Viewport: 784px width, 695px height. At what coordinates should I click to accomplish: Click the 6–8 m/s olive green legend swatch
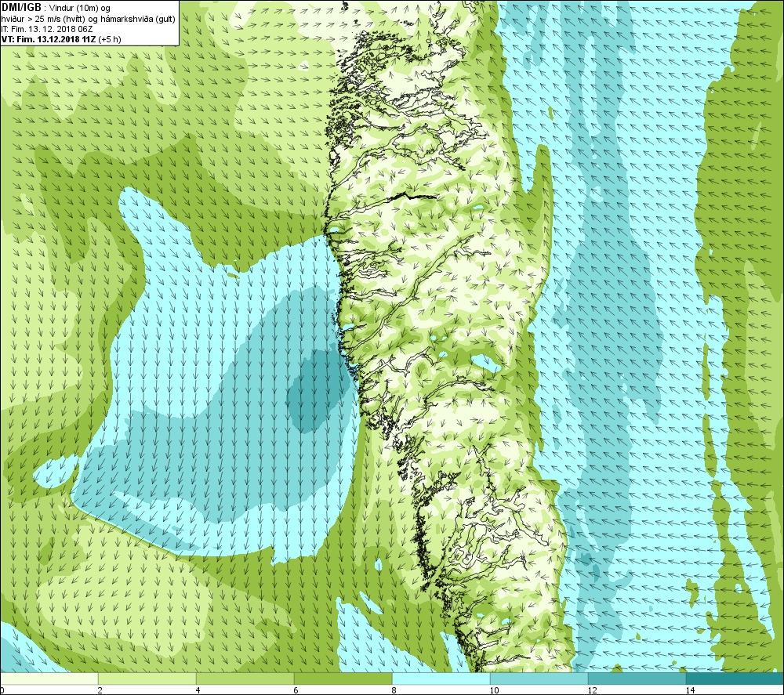coord(343,679)
